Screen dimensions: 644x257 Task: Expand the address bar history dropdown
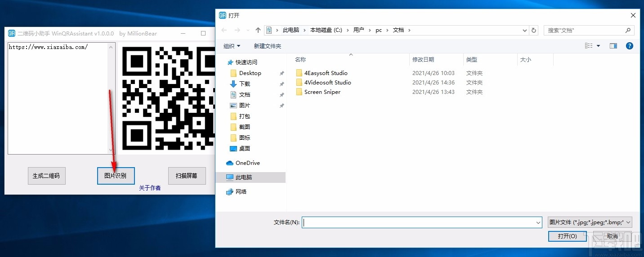click(525, 31)
